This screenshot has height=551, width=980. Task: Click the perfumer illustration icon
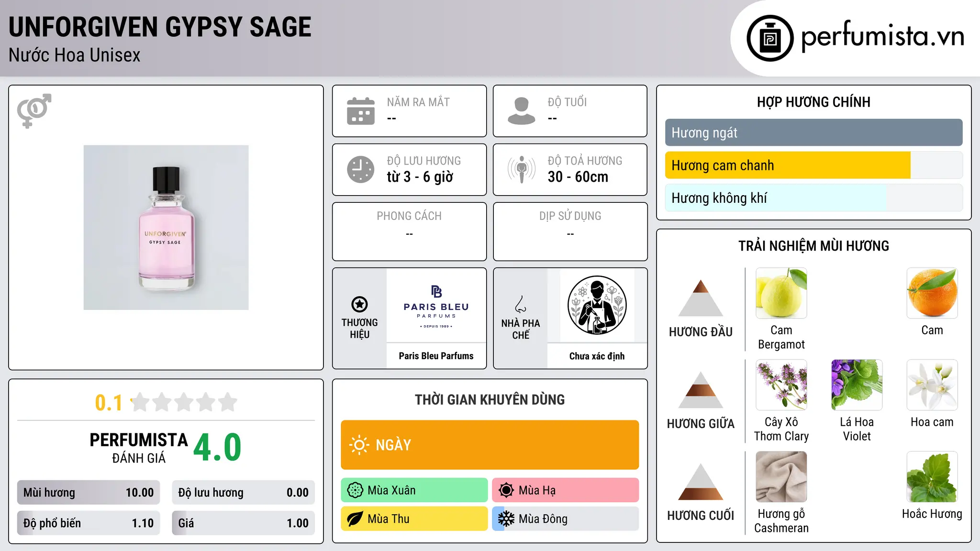tap(597, 305)
